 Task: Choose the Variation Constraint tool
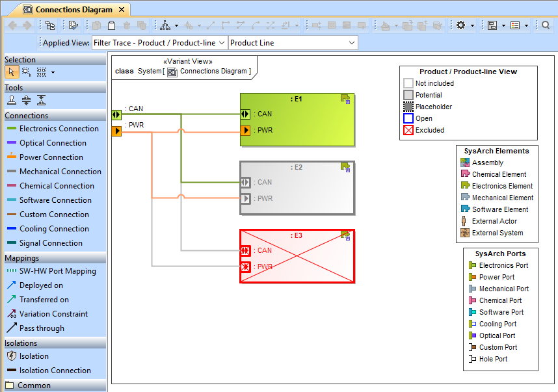11,314
